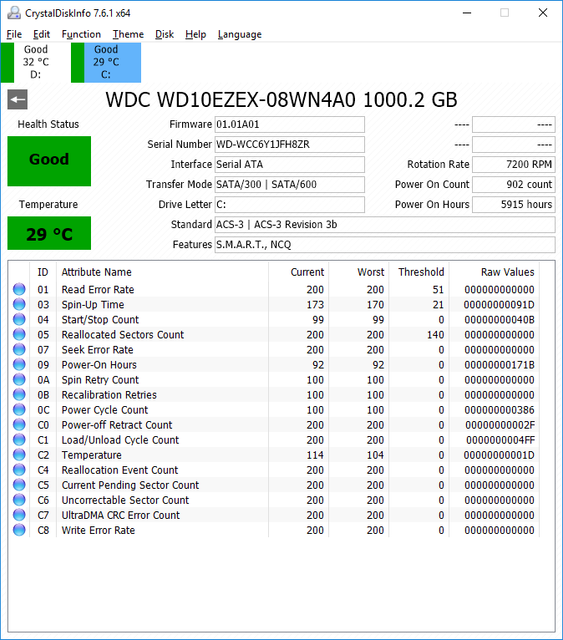This screenshot has width=563, height=640.
Task: Click raw value 00000000040B
Action: [499, 320]
